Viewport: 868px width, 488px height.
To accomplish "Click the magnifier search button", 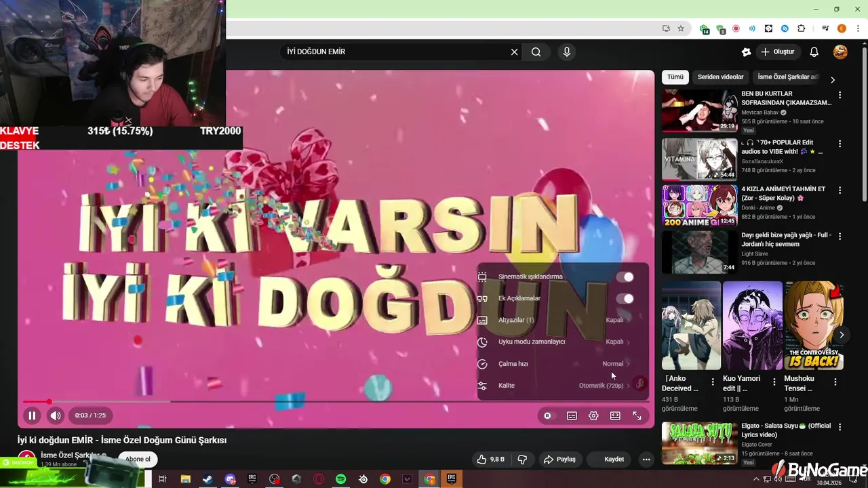I will coord(536,52).
